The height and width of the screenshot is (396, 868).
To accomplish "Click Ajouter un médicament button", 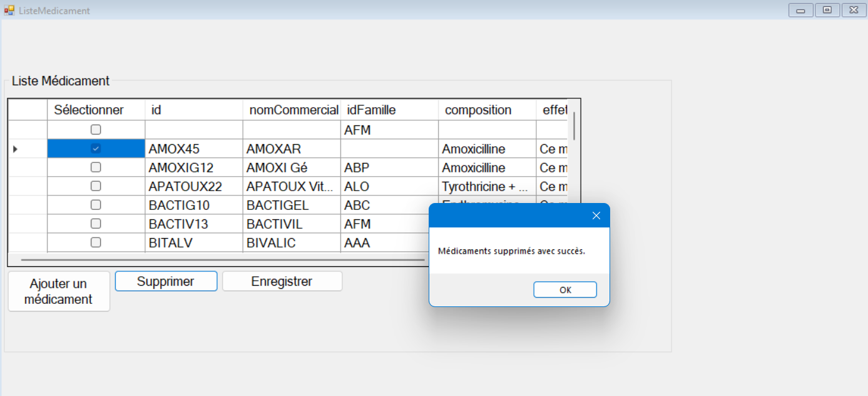I will tap(58, 291).
